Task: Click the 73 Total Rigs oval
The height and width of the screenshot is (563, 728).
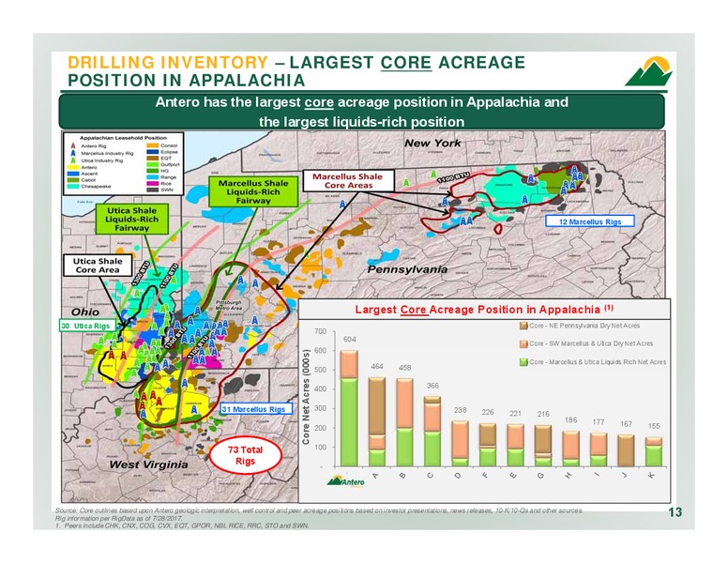Action: point(245,455)
